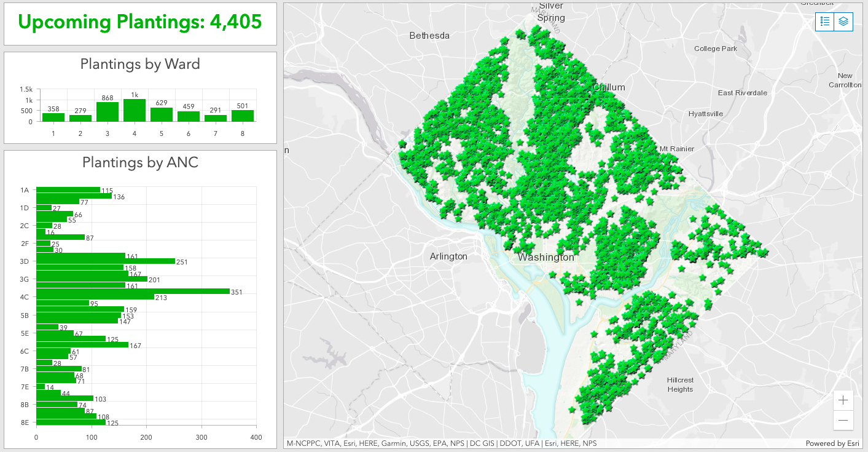
Task: Select the Ward 4 bar showing 1k
Action: (x=134, y=109)
